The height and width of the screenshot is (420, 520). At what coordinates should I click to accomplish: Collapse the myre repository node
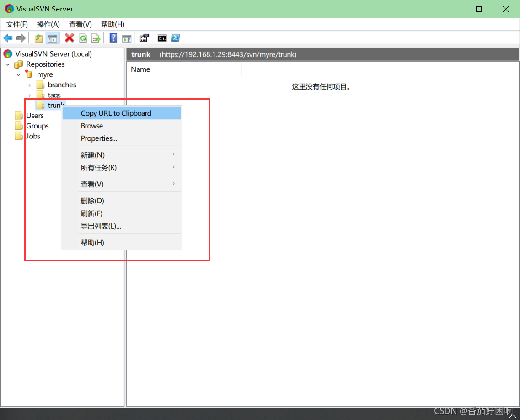pyautogui.click(x=18, y=74)
